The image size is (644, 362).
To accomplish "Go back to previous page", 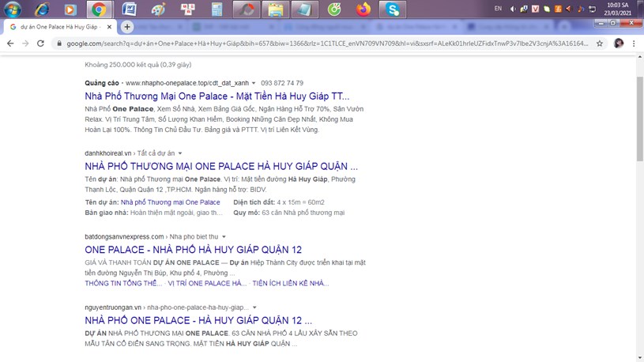I will coord(10,43).
